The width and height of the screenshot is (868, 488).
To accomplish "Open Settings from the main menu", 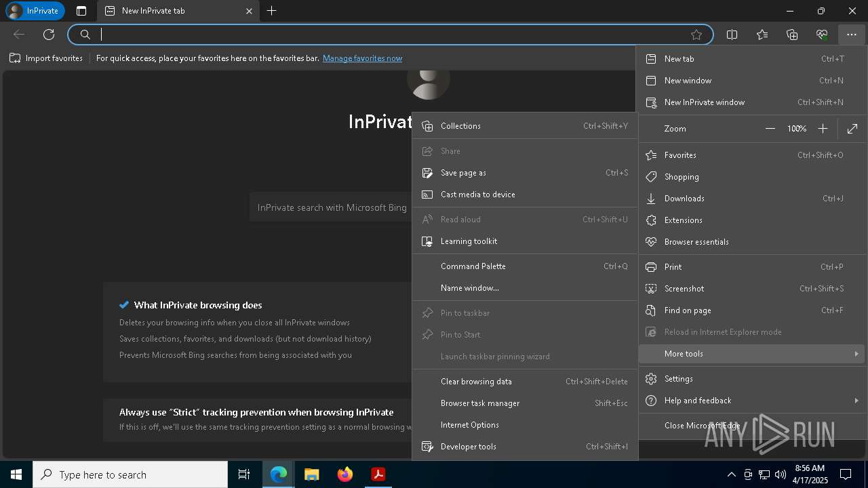I will pyautogui.click(x=752, y=379).
